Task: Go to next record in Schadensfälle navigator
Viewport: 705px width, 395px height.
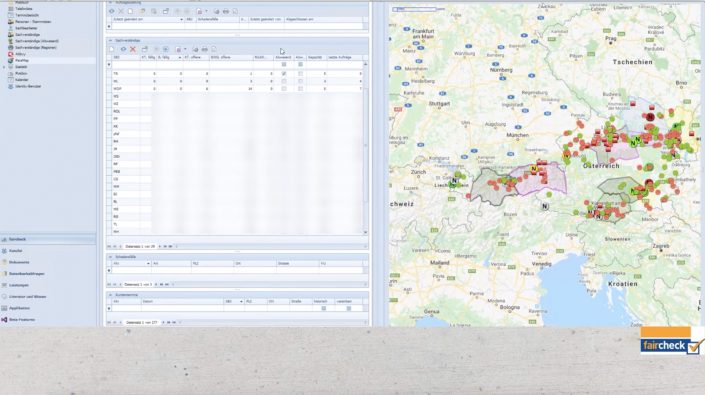Action: (x=156, y=284)
